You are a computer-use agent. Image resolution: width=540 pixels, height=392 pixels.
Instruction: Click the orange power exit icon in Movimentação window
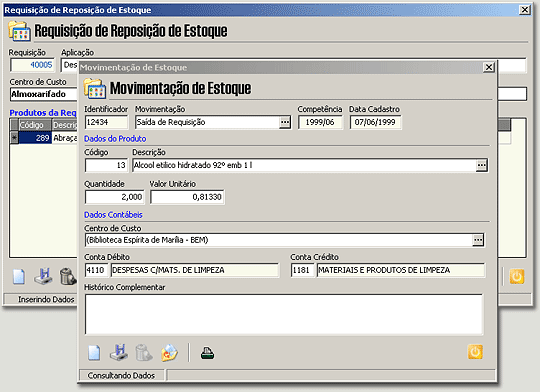click(475, 352)
